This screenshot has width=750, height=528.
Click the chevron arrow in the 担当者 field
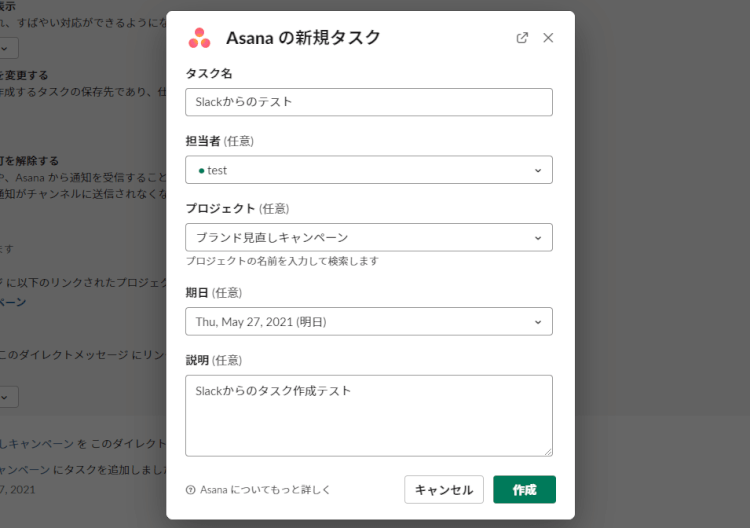coord(538,170)
